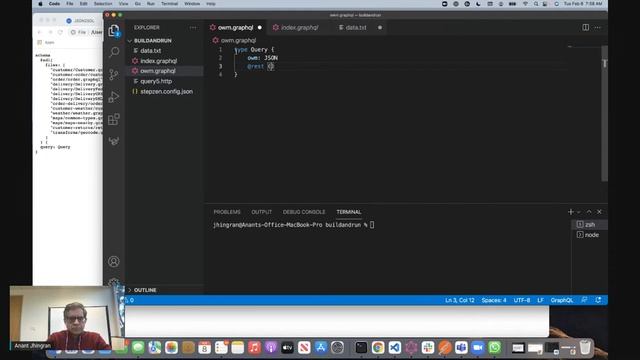Open data.txt in the explorer

pyautogui.click(x=151, y=51)
